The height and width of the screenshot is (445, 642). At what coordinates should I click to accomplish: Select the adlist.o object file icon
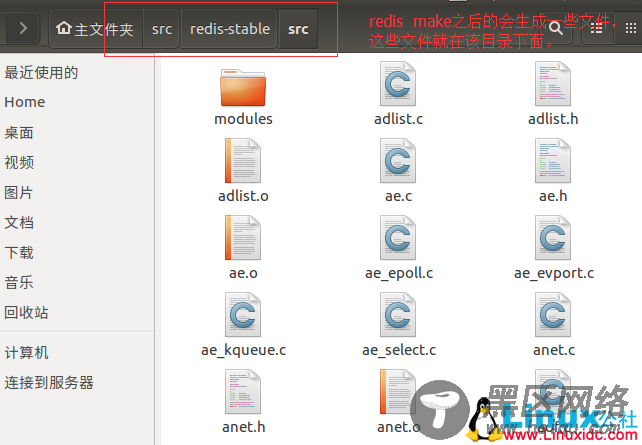click(243, 160)
